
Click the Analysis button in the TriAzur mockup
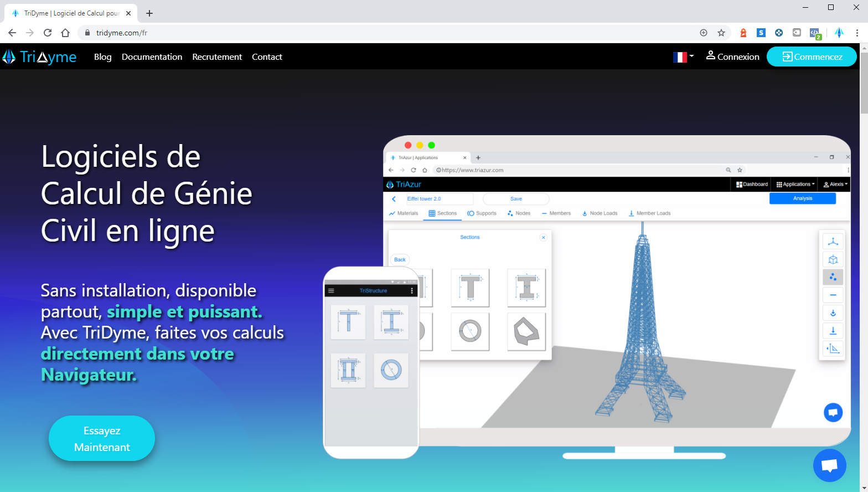[802, 198]
